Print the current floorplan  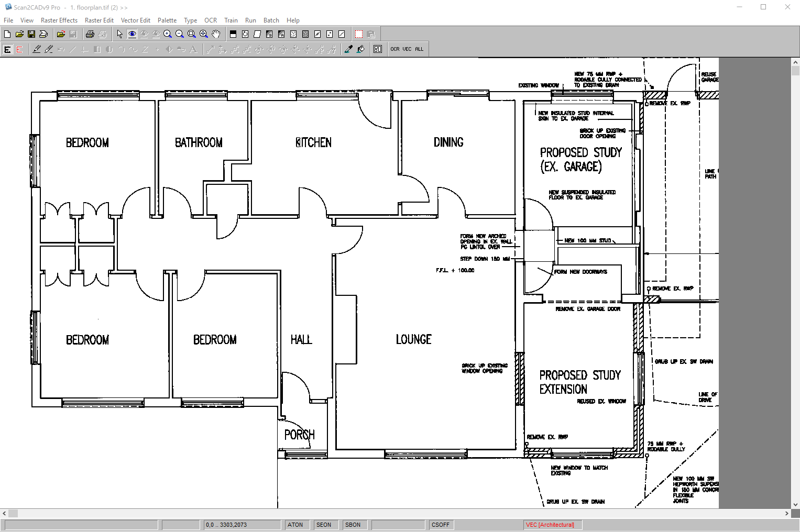coord(89,34)
